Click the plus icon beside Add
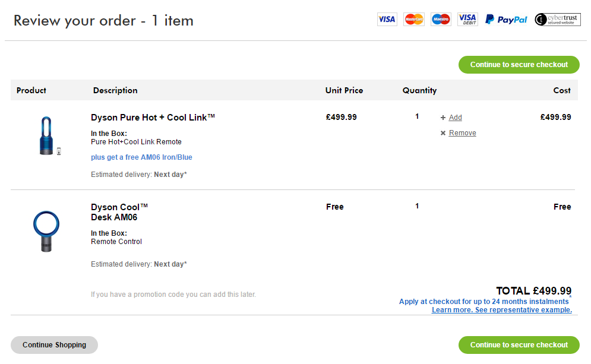Image resolution: width=591 pixels, height=364 pixels. [443, 118]
